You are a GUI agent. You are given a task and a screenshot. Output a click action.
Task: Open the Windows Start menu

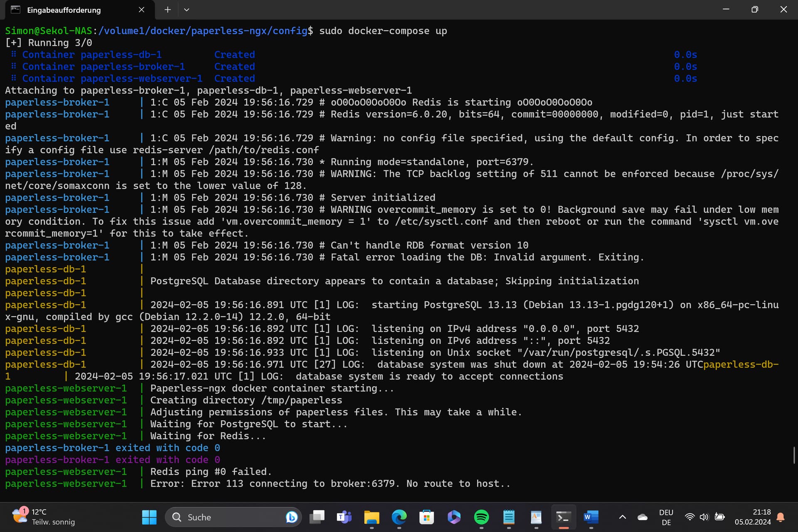click(149, 517)
